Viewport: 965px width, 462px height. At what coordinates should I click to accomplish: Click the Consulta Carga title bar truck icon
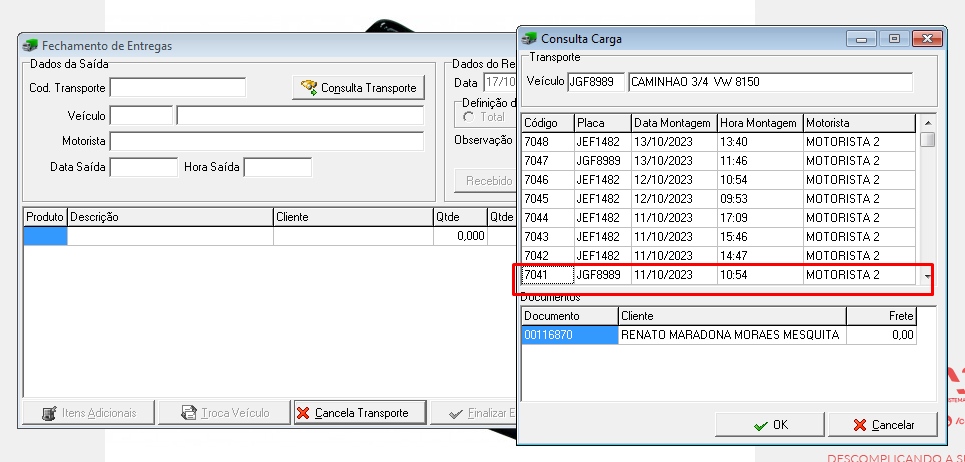[x=528, y=39]
